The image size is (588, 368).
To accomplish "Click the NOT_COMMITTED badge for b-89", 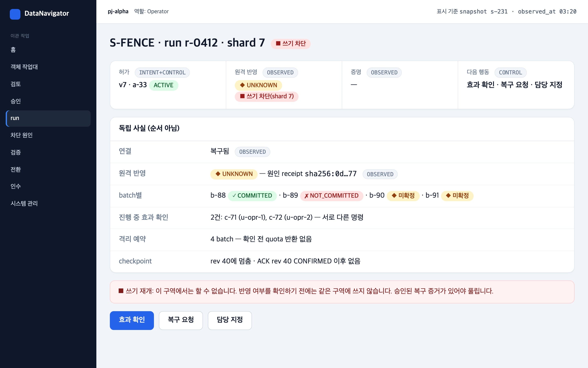I will pos(331,196).
